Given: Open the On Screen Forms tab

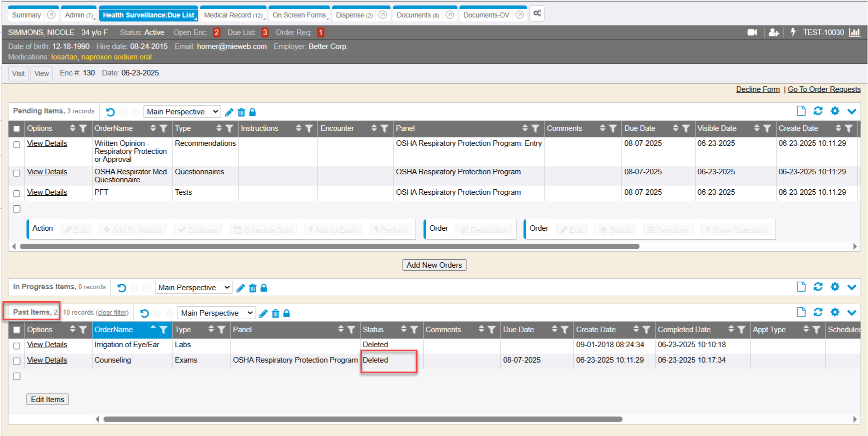Looking at the screenshot, I should pos(299,15).
